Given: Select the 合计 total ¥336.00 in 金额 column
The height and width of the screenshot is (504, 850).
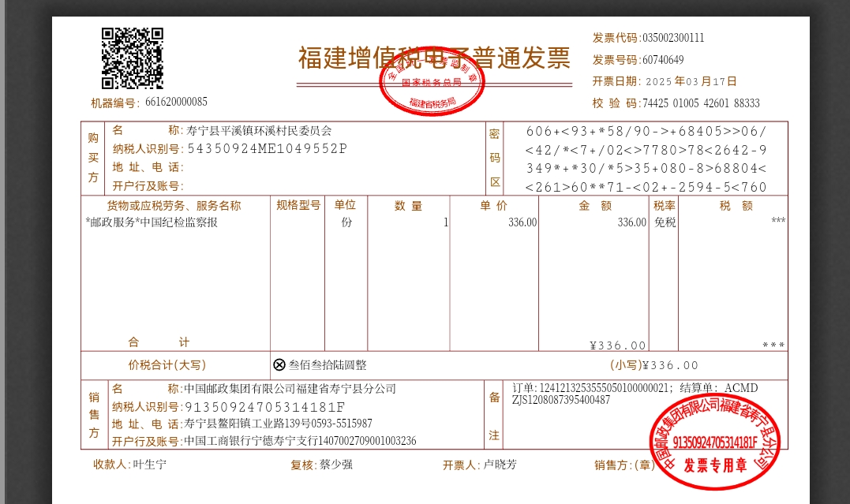Looking at the screenshot, I should click(618, 345).
